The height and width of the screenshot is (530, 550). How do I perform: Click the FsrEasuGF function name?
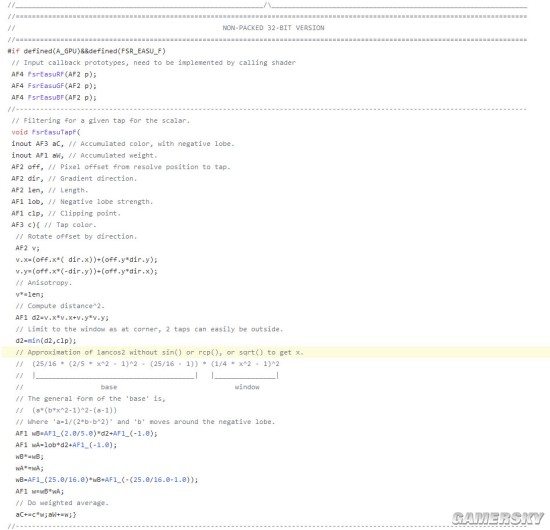click(x=46, y=86)
